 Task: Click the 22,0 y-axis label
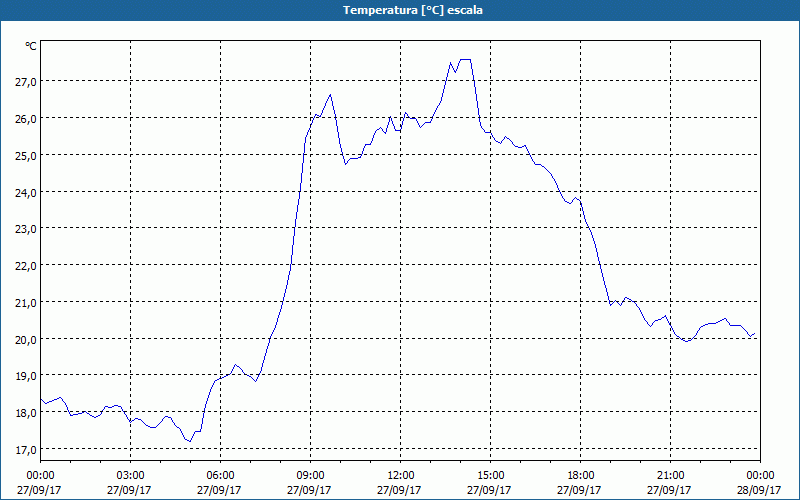pos(26,266)
